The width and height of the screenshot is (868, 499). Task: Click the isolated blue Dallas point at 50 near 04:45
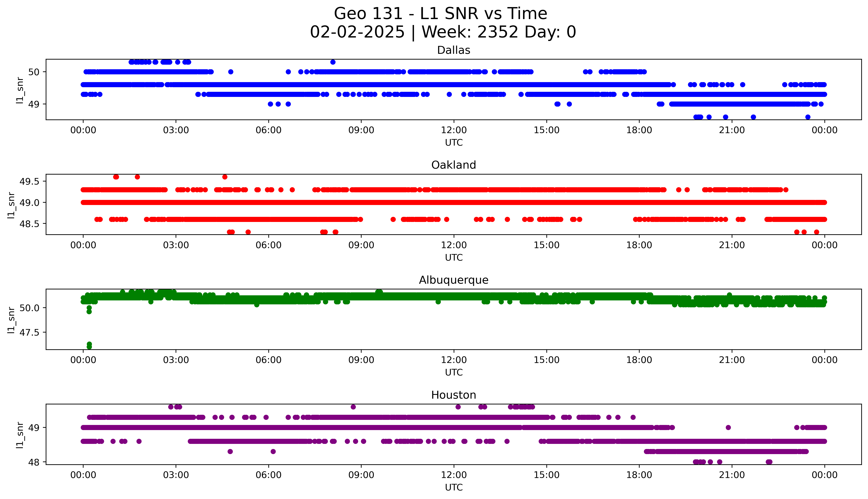point(231,72)
